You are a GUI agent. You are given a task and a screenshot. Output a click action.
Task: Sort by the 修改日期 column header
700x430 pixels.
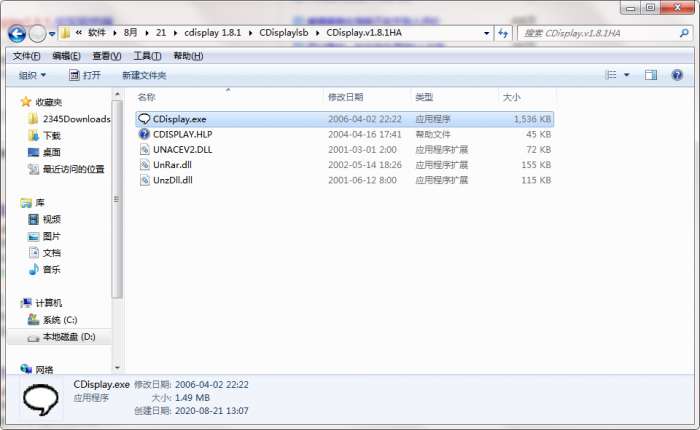click(x=366, y=97)
